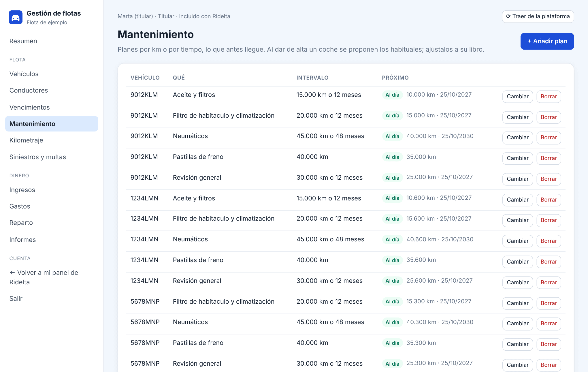This screenshot has height=372, width=588.
Task: Cambiar the 1234LMN Pastillas de freno plan
Action: click(517, 262)
